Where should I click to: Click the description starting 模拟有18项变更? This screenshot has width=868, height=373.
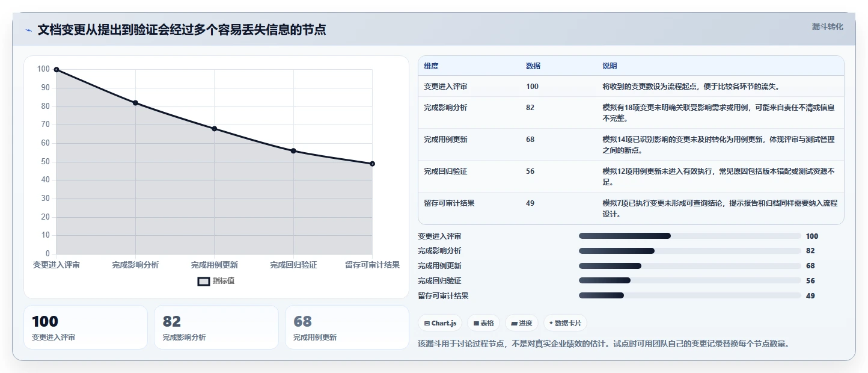[x=719, y=113]
